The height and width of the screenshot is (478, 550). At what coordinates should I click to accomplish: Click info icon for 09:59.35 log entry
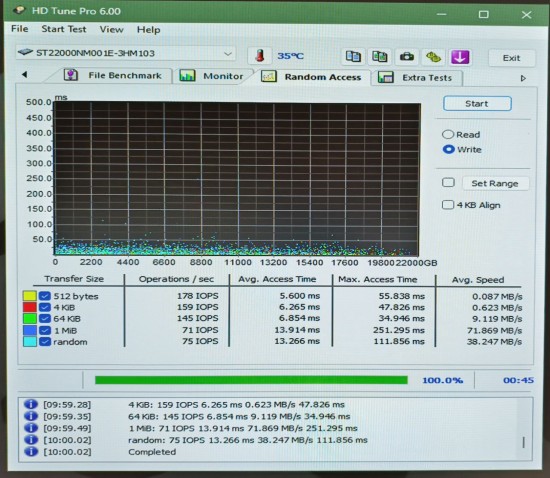(x=31, y=416)
